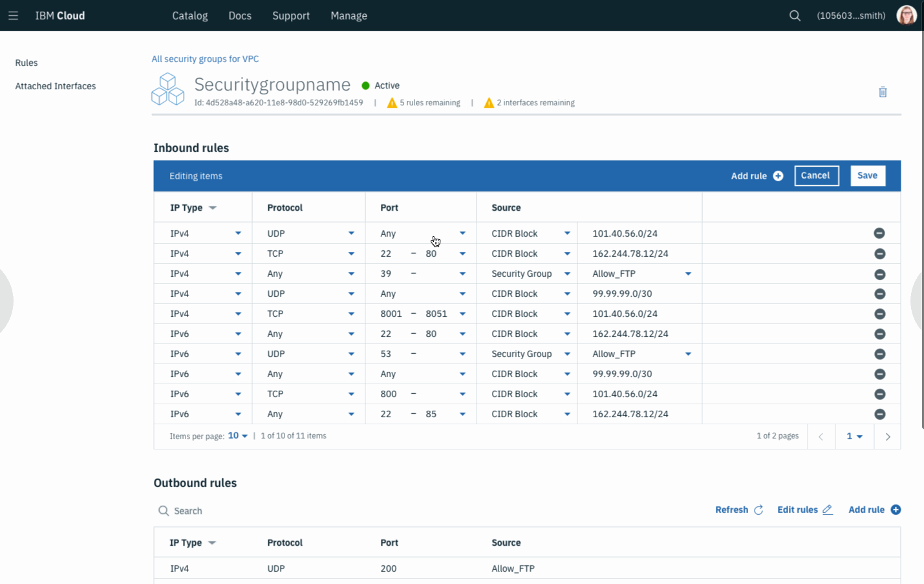
Task: Remove the 8001–8051 TCP rule
Action: [879, 314]
